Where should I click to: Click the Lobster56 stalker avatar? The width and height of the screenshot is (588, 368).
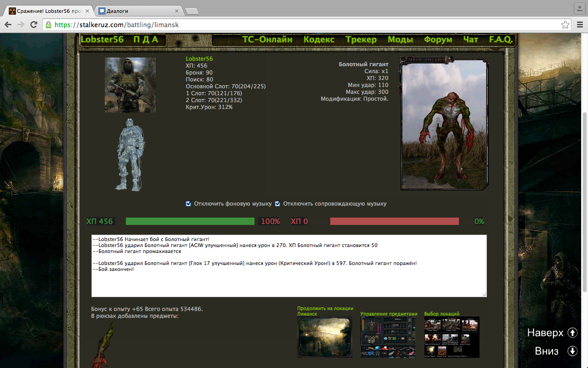(130, 85)
